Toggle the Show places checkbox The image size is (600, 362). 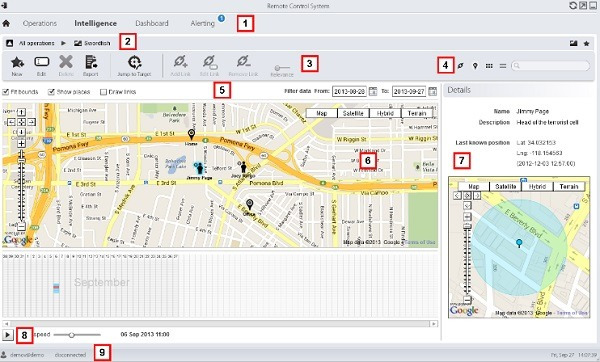point(52,92)
